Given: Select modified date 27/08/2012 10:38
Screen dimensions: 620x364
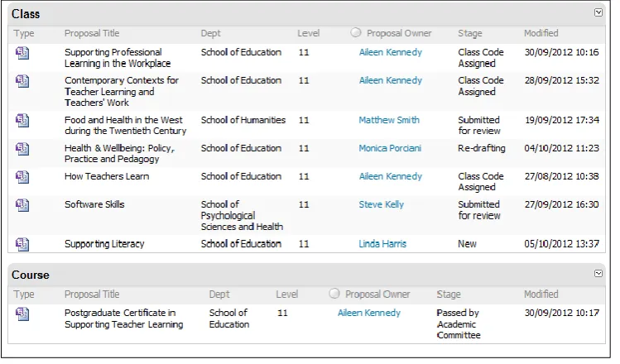Looking at the screenshot, I should click(561, 177).
